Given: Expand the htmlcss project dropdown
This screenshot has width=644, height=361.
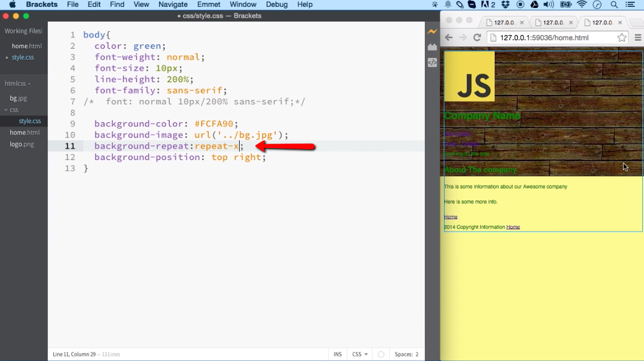Looking at the screenshot, I should (18, 83).
